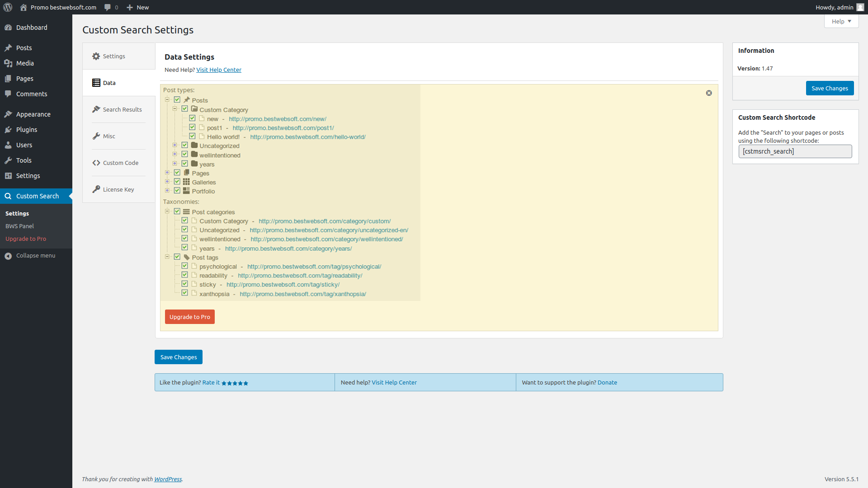The height and width of the screenshot is (488, 868).
Task: Uncheck the Galleries post type checkbox
Action: (x=177, y=182)
